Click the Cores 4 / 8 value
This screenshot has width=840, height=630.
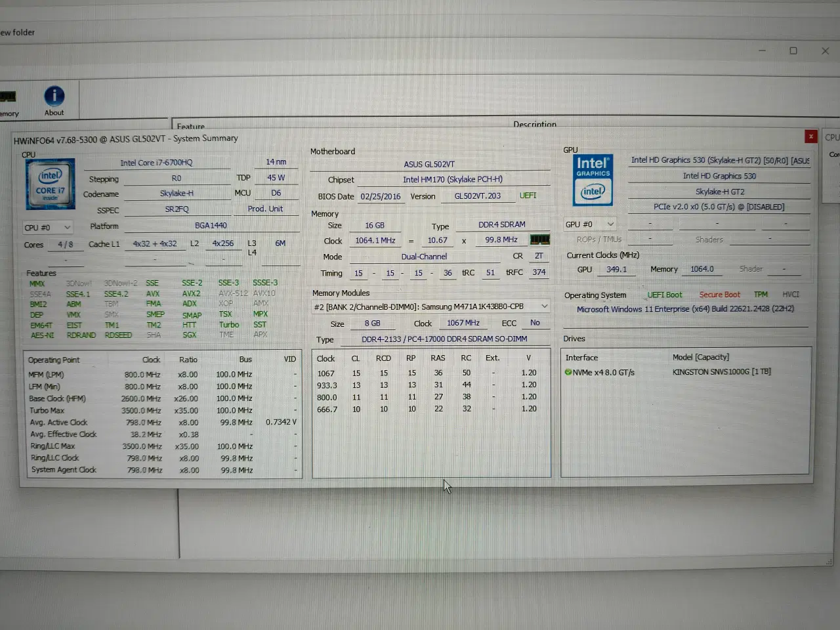click(66, 244)
